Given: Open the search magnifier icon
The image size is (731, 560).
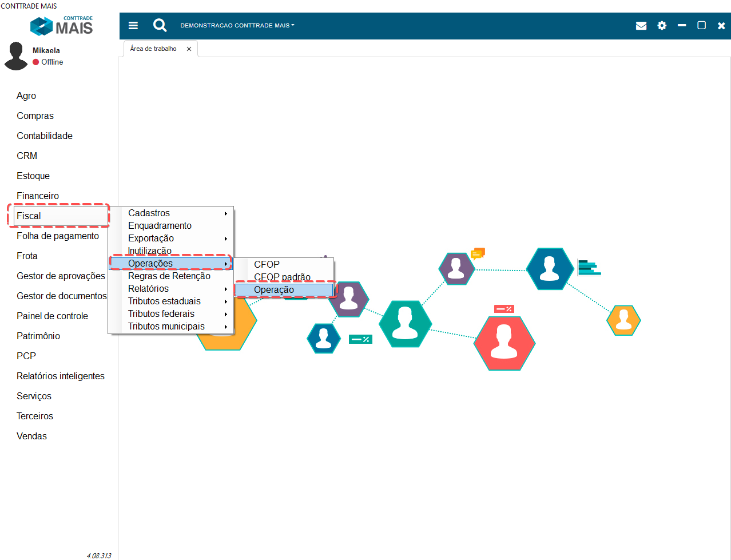Looking at the screenshot, I should pos(160,25).
